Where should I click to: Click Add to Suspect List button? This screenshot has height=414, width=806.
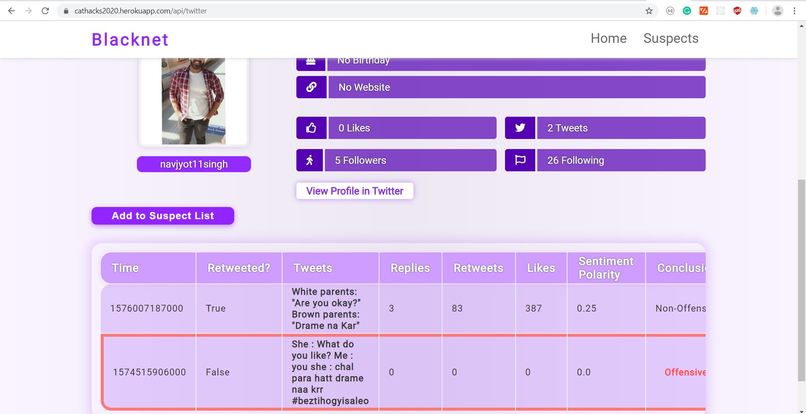tap(163, 216)
